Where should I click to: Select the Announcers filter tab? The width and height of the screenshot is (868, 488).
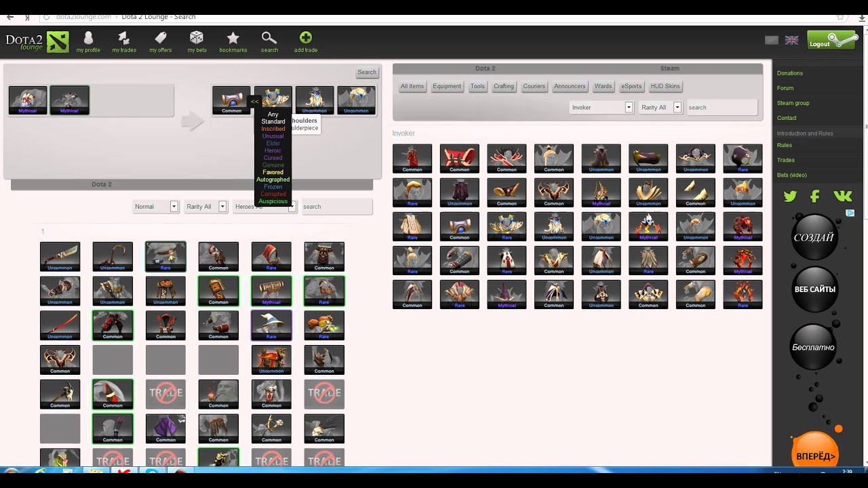pyautogui.click(x=570, y=86)
